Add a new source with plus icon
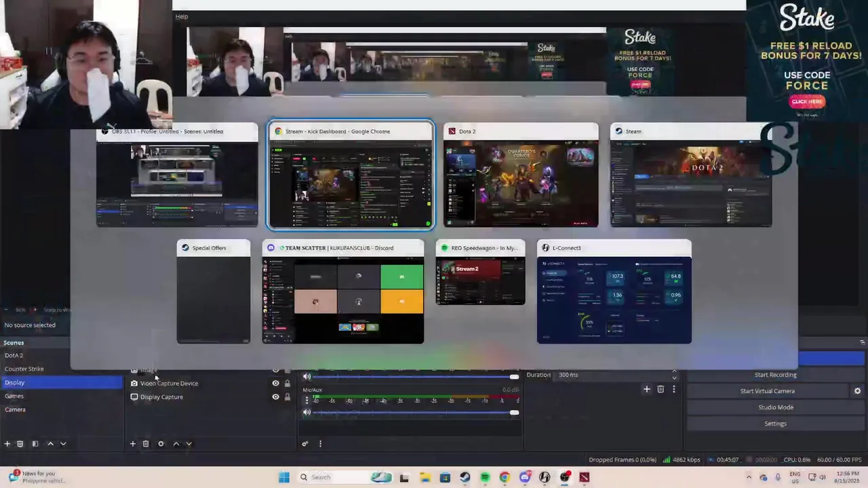The height and width of the screenshot is (488, 868). pos(133,444)
